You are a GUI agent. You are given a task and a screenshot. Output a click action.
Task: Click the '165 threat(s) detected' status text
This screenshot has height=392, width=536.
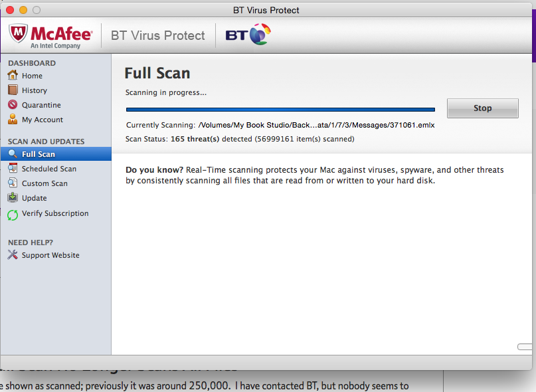(x=211, y=139)
